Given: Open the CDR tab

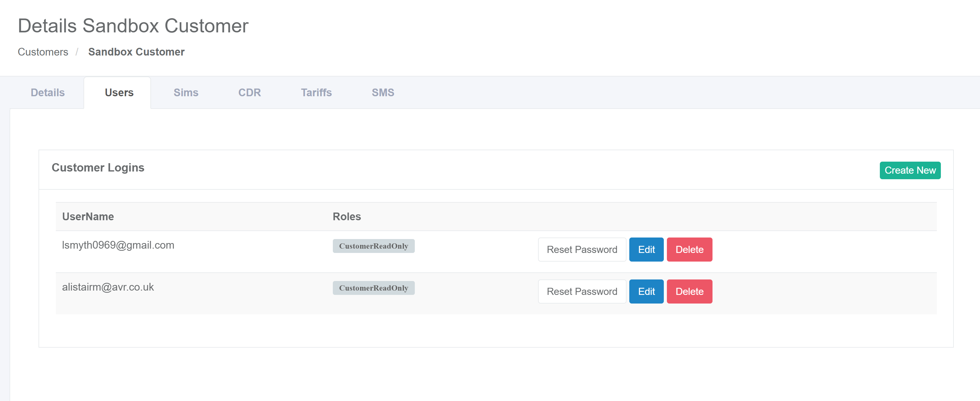Looking at the screenshot, I should click(250, 93).
